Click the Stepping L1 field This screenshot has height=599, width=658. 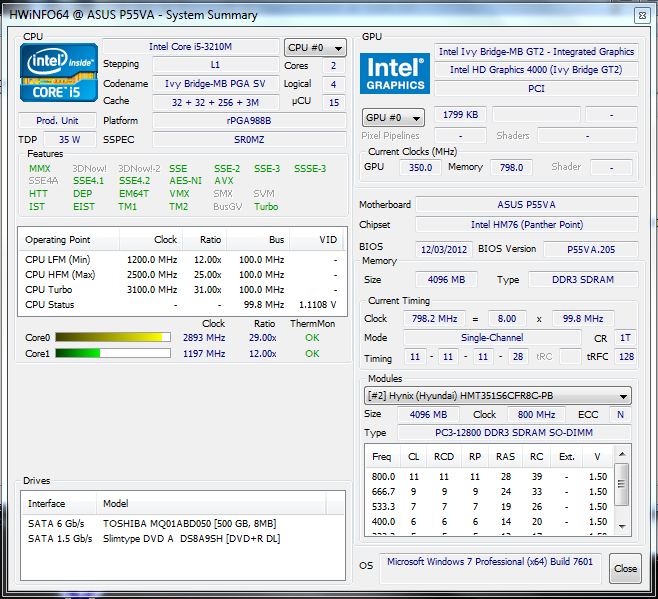point(215,65)
